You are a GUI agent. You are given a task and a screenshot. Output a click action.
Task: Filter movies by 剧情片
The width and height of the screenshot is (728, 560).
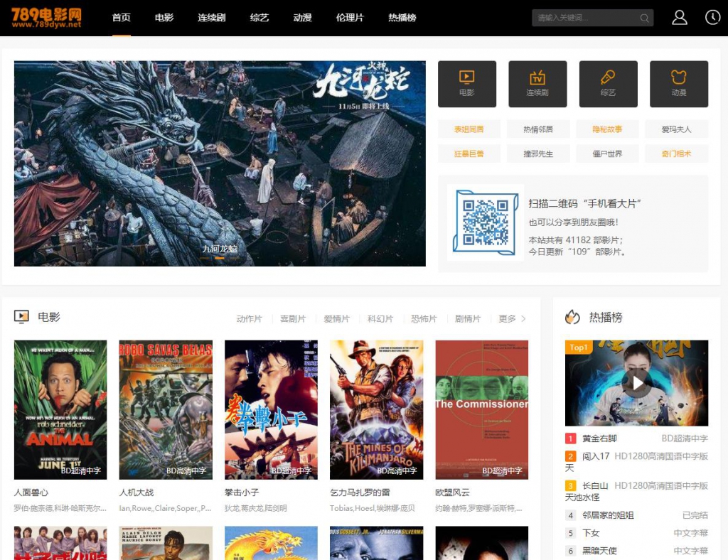pos(468,319)
